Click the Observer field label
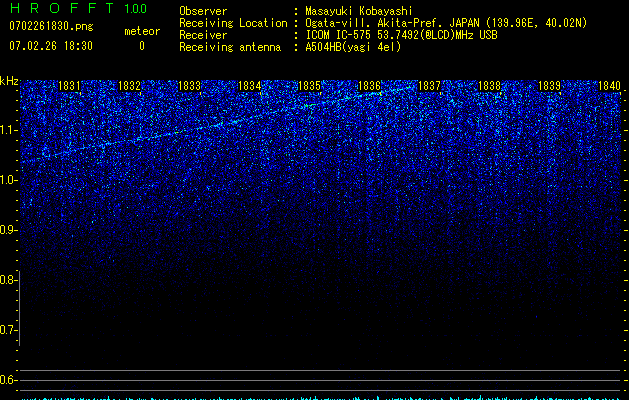The height and width of the screenshot is (400, 629). (203, 11)
